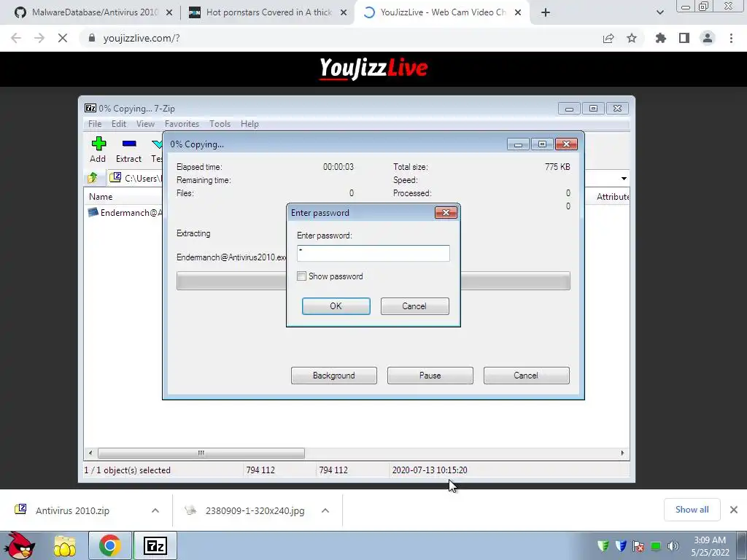The width and height of the screenshot is (747, 560).
Task: Open the 7-Zip Edit menu
Action: coord(119,124)
